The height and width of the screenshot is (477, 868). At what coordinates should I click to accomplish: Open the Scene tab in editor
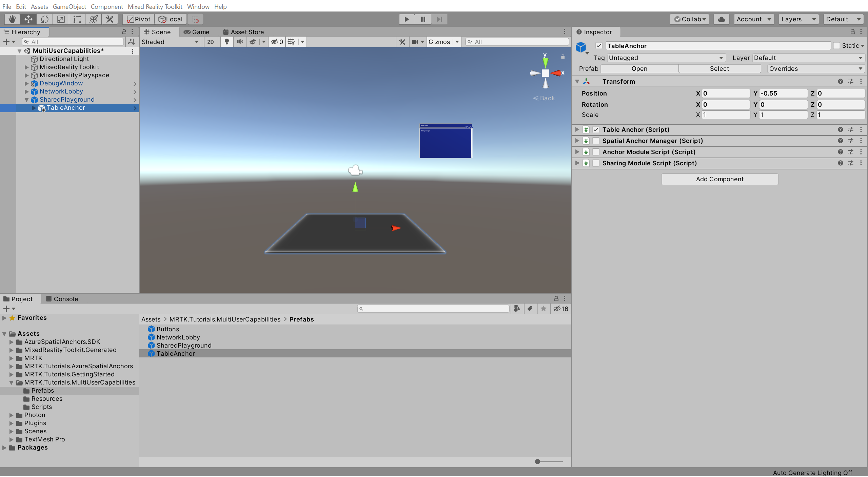pos(159,31)
